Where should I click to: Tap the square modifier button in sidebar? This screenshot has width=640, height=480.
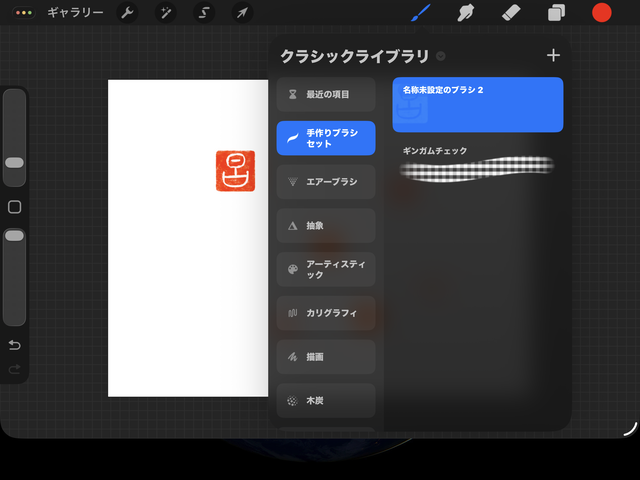15,207
